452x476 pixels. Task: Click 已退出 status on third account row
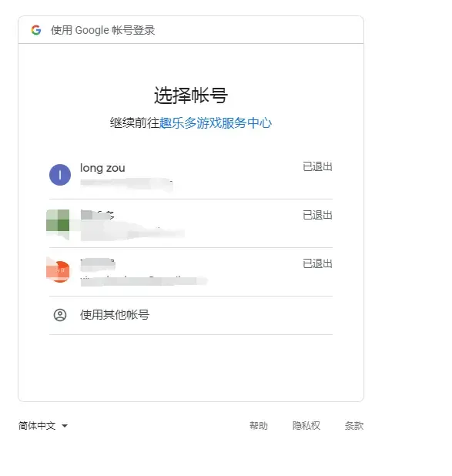click(317, 264)
